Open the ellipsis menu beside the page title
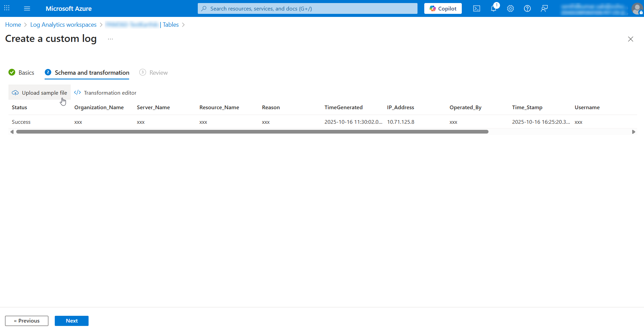Viewport: 644px width, 330px height. (x=110, y=39)
